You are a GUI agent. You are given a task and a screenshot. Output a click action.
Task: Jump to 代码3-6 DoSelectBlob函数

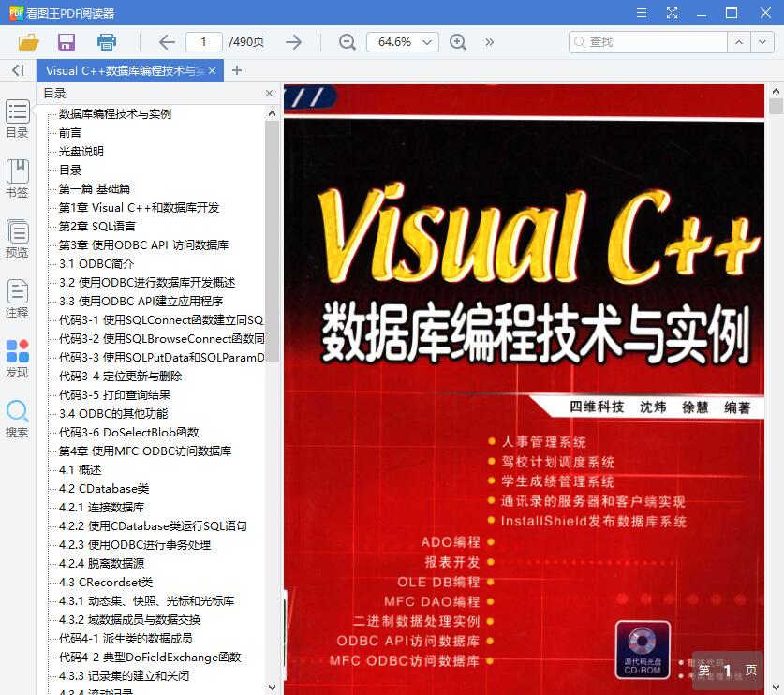pyautogui.click(x=129, y=433)
